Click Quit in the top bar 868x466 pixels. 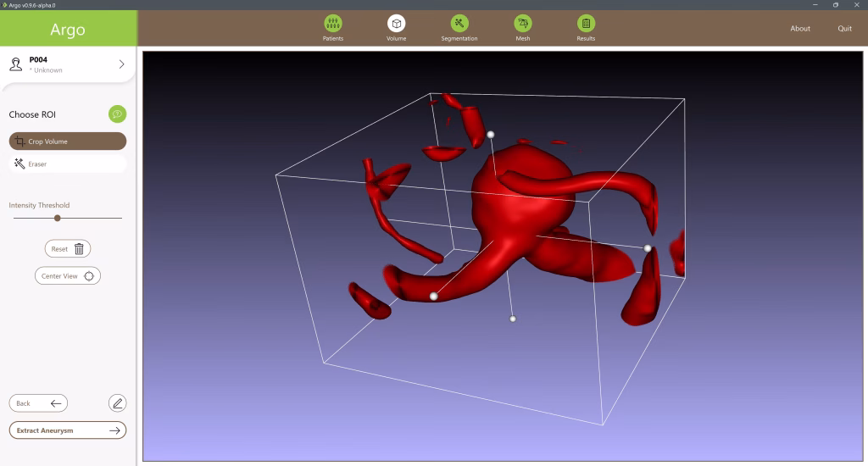pos(844,29)
